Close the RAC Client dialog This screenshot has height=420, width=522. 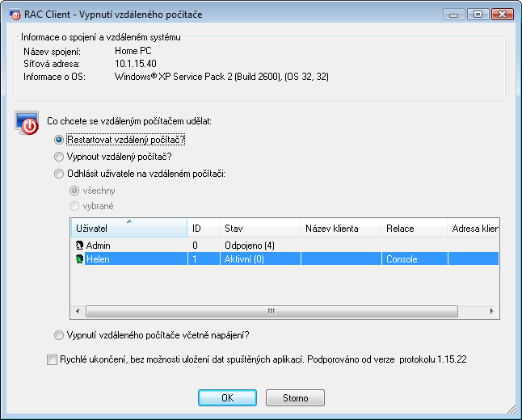(x=503, y=15)
